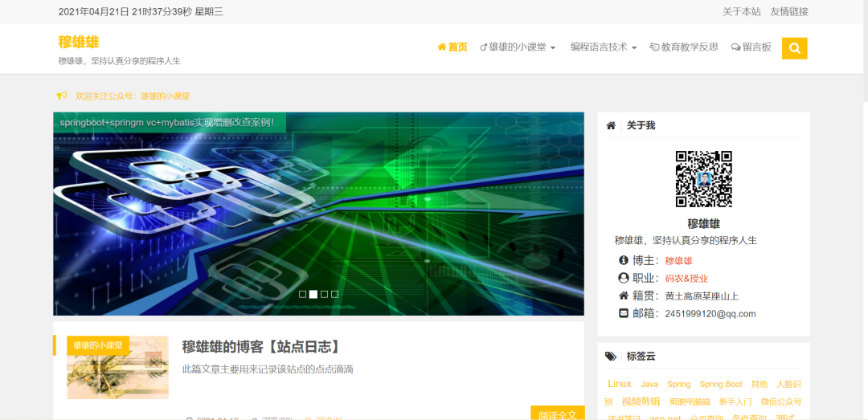Click the megaphone announcement icon

click(x=62, y=96)
